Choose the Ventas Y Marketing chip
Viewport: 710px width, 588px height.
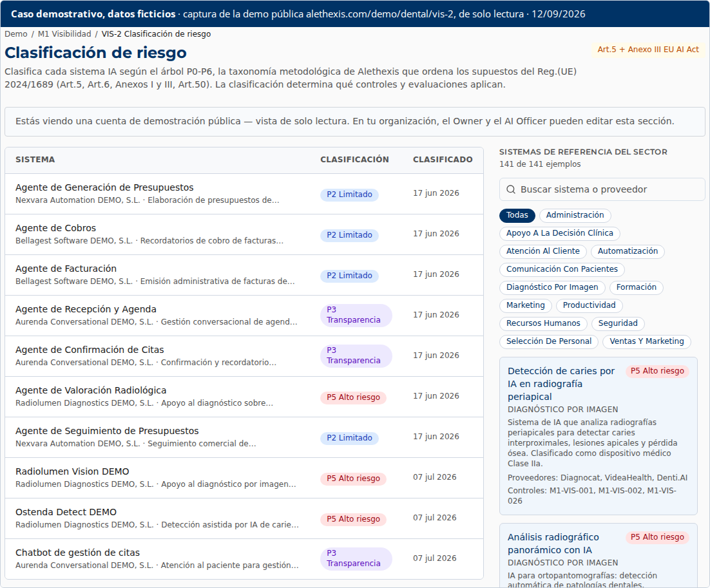[x=647, y=342]
